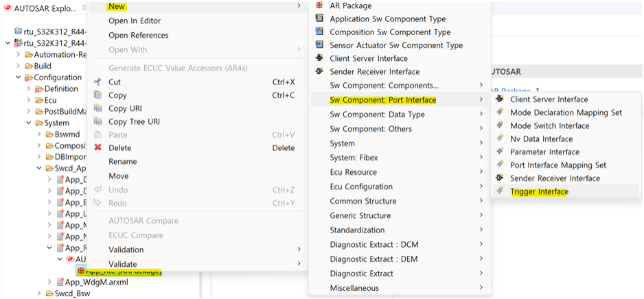Open the Miscellaneous submenu
This screenshot has height=299, width=644.
[400, 288]
